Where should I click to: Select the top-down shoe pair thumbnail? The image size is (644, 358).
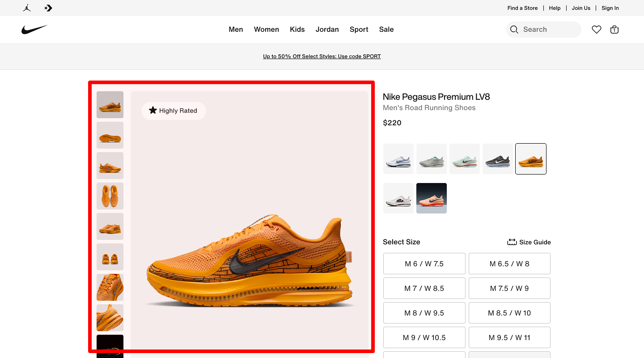point(110,196)
